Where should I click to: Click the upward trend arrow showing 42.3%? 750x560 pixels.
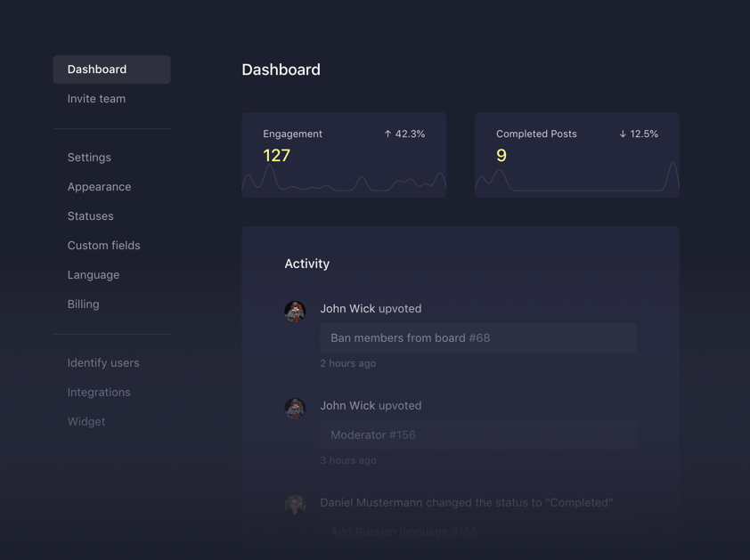(387, 134)
